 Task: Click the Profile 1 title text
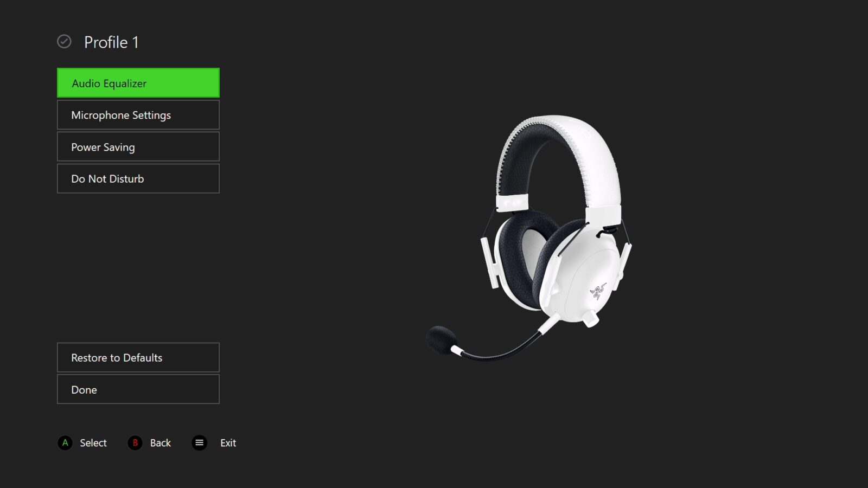tap(111, 42)
